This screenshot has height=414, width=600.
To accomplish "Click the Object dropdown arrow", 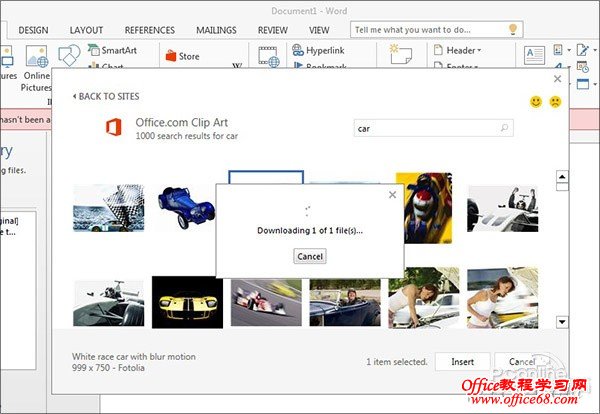I will click(595, 83).
